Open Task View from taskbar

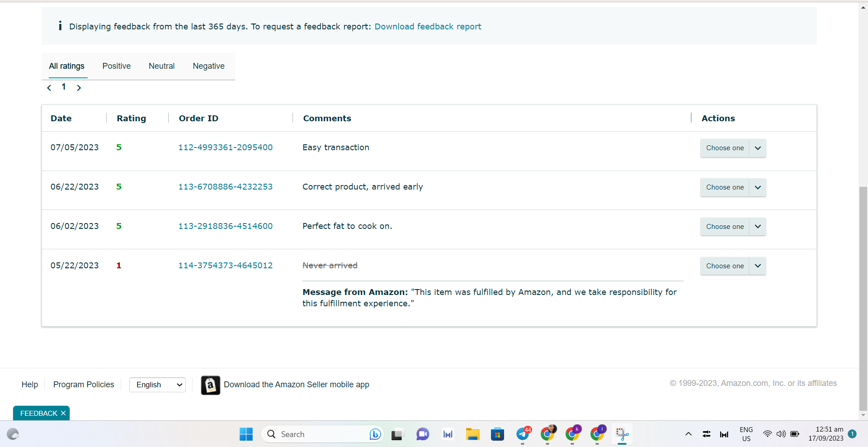[397, 434]
